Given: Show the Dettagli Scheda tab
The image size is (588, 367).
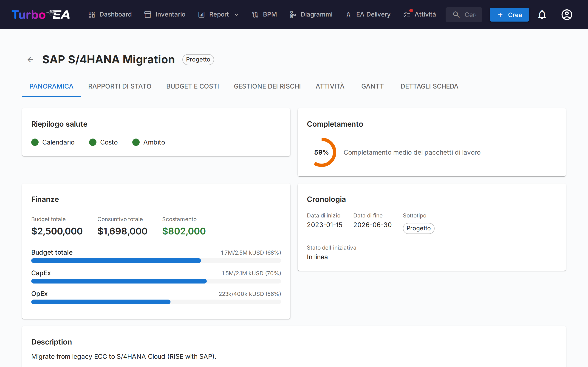Looking at the screenshot, I should point(429,86).
